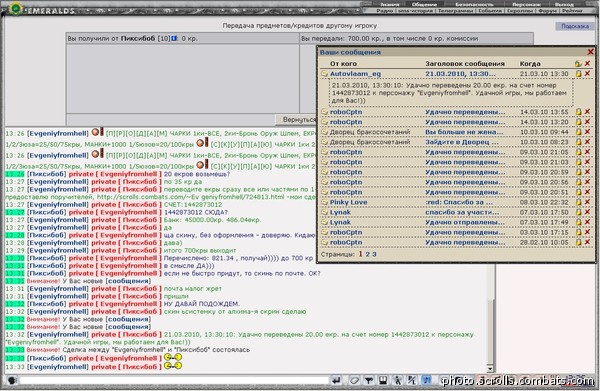
Task: Click the chat scrollbar down arrow
Action: click(490, 369)
